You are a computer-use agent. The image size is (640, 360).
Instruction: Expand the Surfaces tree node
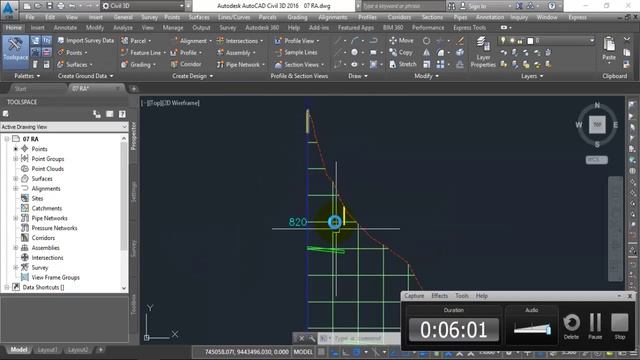click(16, 178)
